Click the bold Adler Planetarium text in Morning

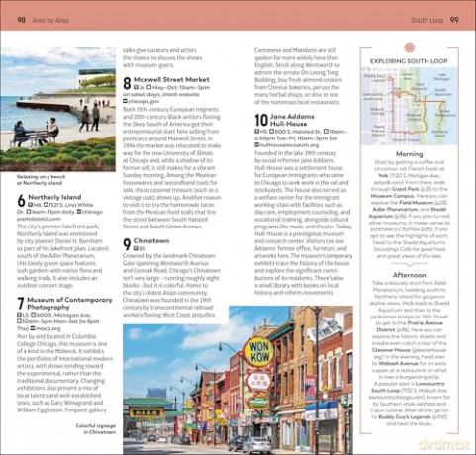(x=395, y=209)
